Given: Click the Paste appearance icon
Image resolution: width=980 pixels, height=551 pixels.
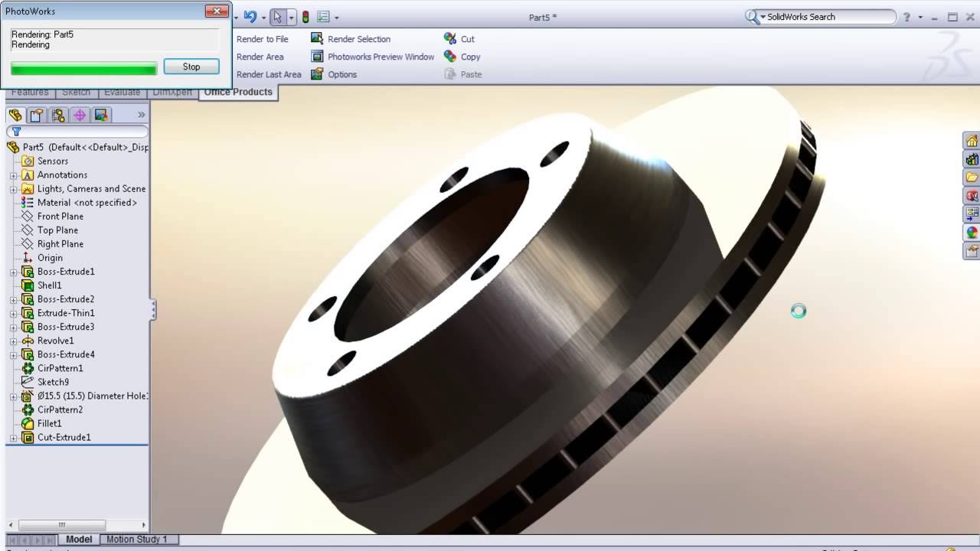Looking at the screenshot, I should pos(450,74).
